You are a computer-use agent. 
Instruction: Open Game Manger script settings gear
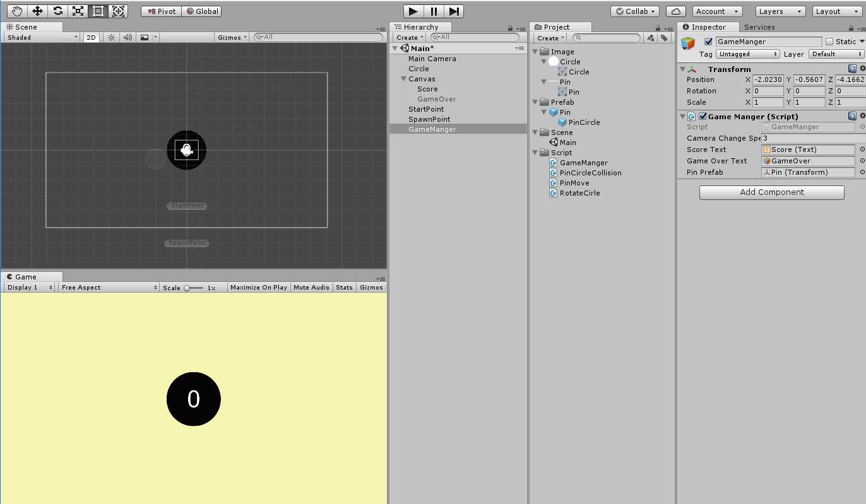[x=862, y=116]
